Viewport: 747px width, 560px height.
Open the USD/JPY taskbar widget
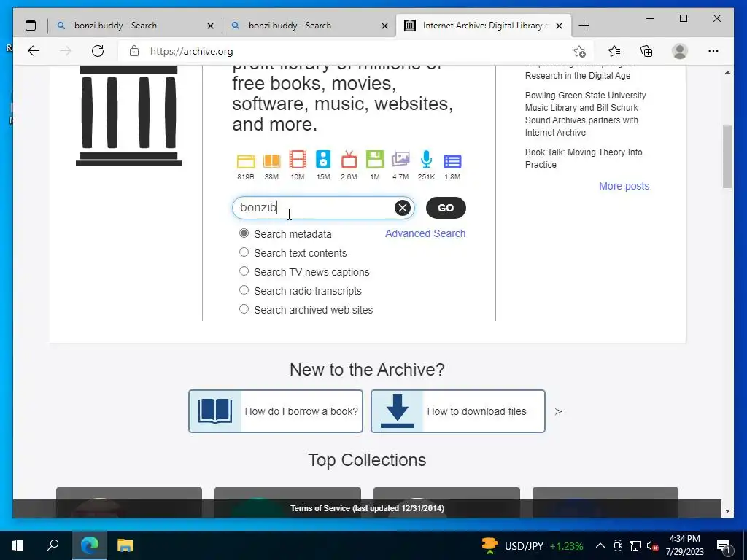[x=532, y=545]
